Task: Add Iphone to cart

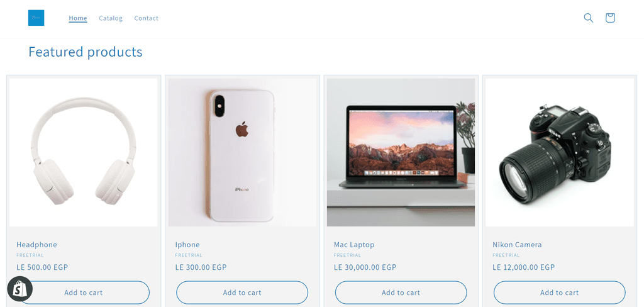Action: [x=242, y=293]
